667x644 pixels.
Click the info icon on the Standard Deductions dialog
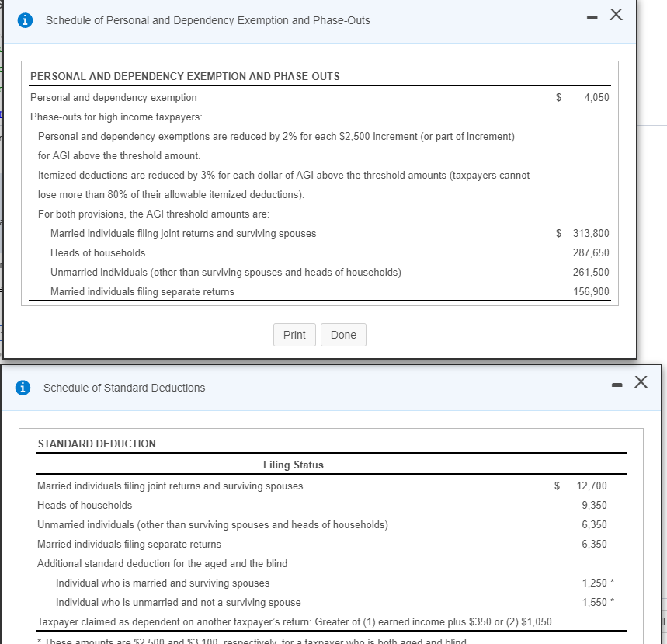(23, 387)
